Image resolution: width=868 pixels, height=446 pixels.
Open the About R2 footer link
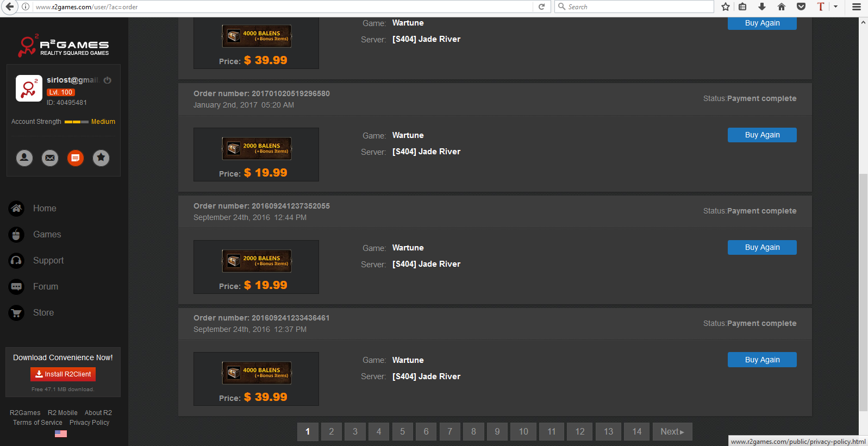pos(98,413)
